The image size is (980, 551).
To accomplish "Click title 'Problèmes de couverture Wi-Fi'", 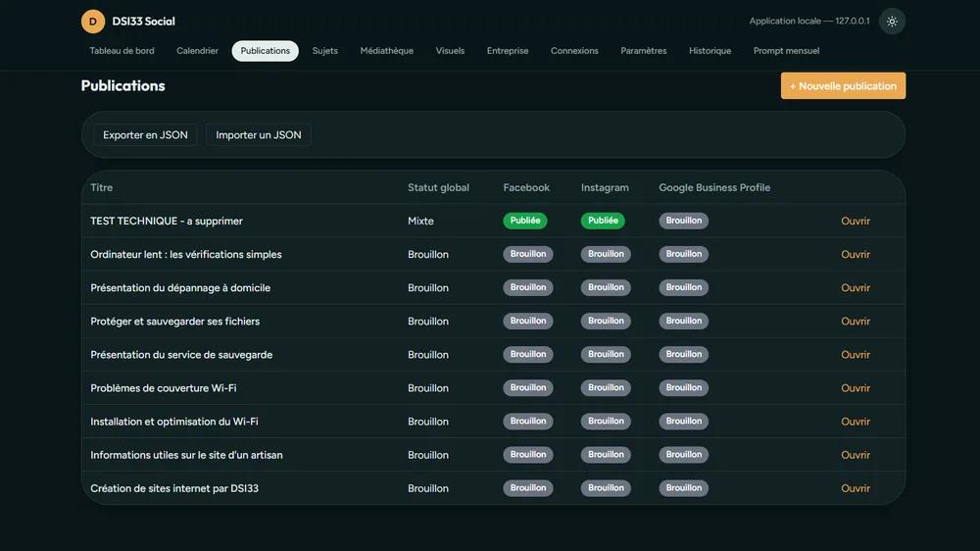I will [x=163, y=388].
